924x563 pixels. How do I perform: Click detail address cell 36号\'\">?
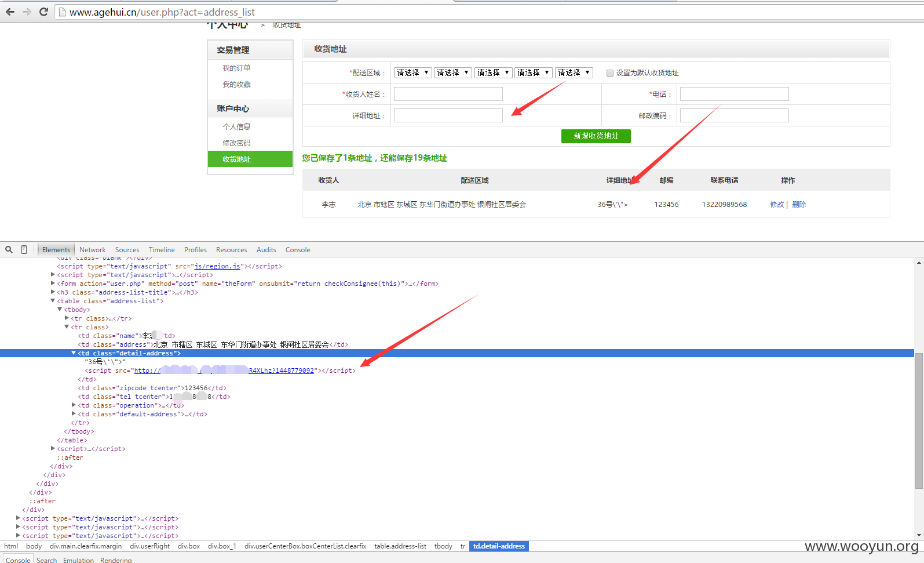click(613, 205)
